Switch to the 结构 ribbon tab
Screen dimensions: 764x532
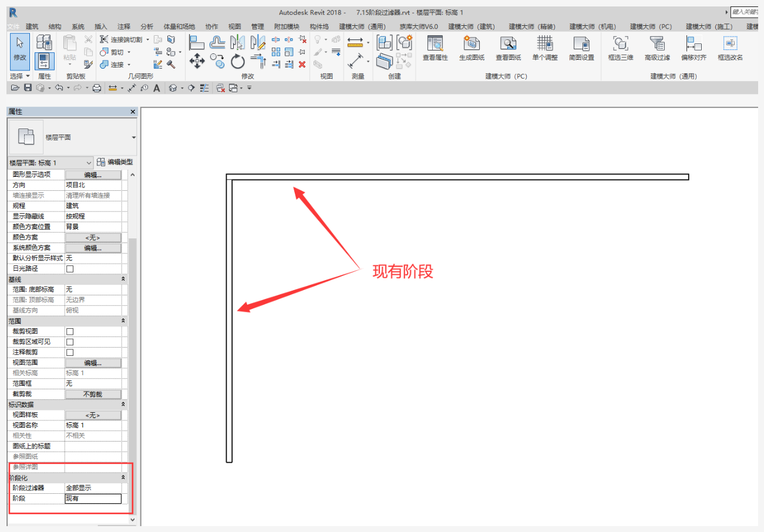[x=55, y=26]
